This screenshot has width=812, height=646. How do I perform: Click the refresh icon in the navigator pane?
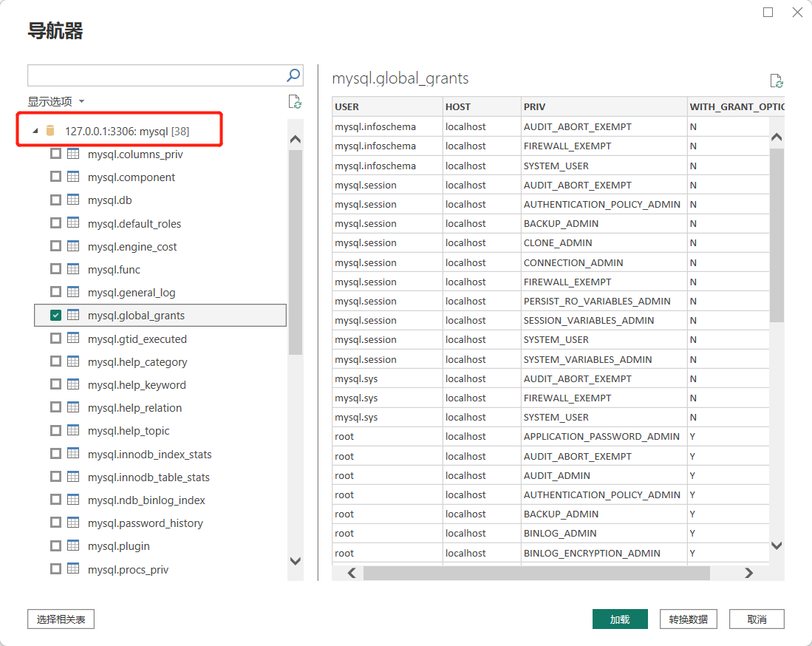pyautogui.click(x=294, y=102)
